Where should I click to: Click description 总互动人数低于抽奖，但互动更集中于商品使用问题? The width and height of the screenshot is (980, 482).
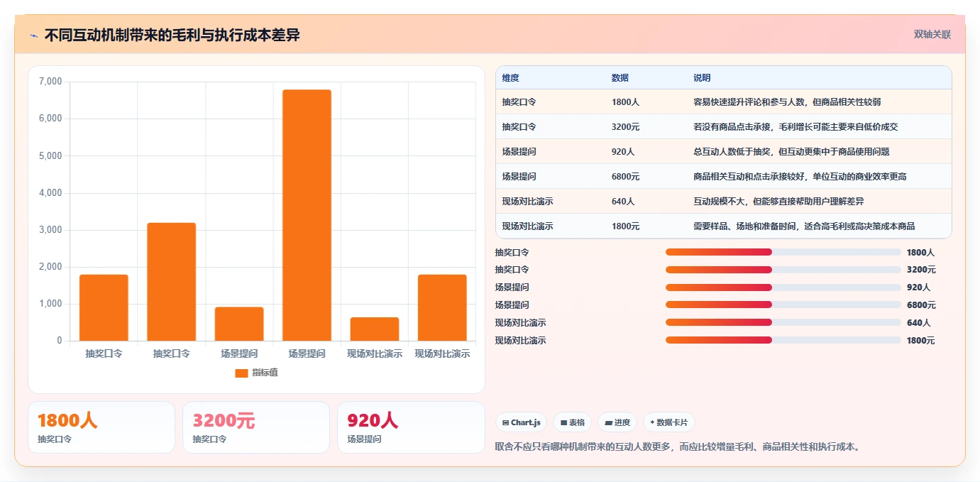coord(791,152)
